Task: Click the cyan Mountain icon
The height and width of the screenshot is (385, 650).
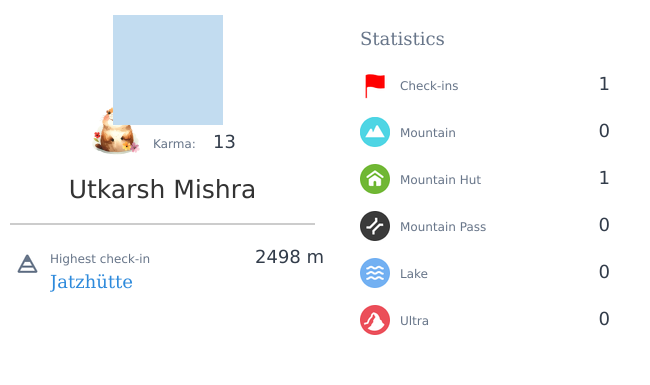Action: (x=375, y=132)
